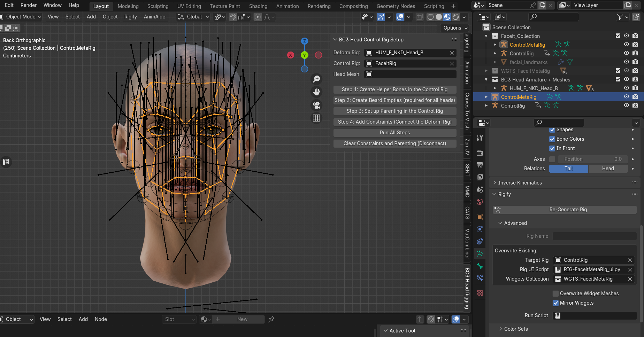Screen dimensions: 644x337
Task: Open Render properties tab
Action: tap(480, 152)
